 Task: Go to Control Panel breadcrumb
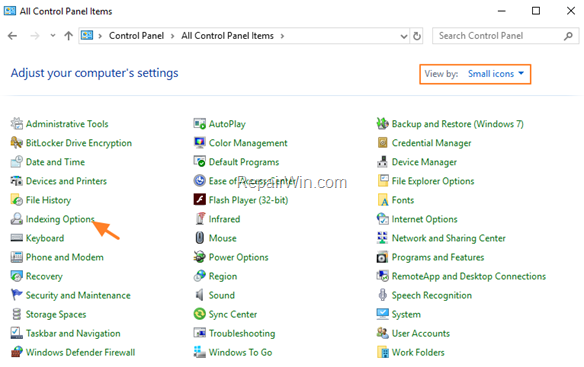click(136, 36)
